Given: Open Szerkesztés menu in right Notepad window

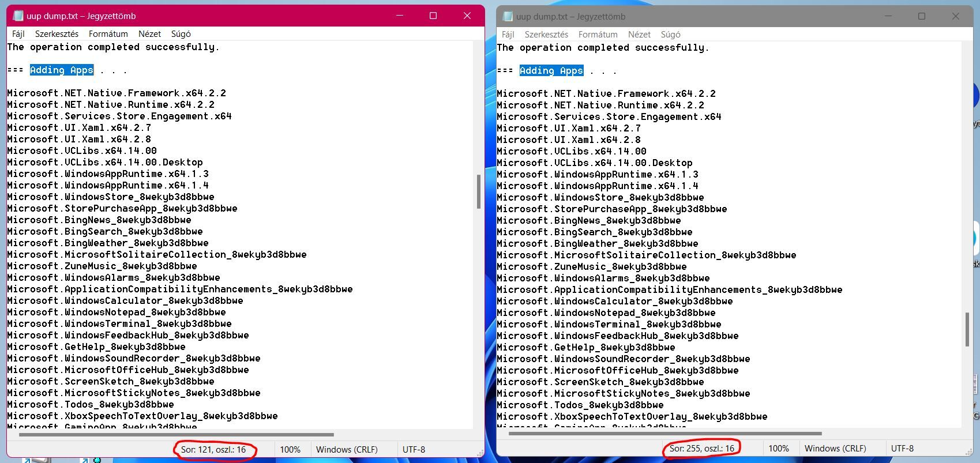Looking at the screenshot, I should point(546,35).
